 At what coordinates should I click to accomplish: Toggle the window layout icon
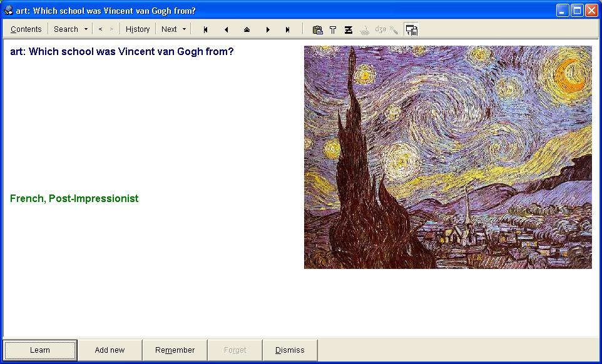411,29
